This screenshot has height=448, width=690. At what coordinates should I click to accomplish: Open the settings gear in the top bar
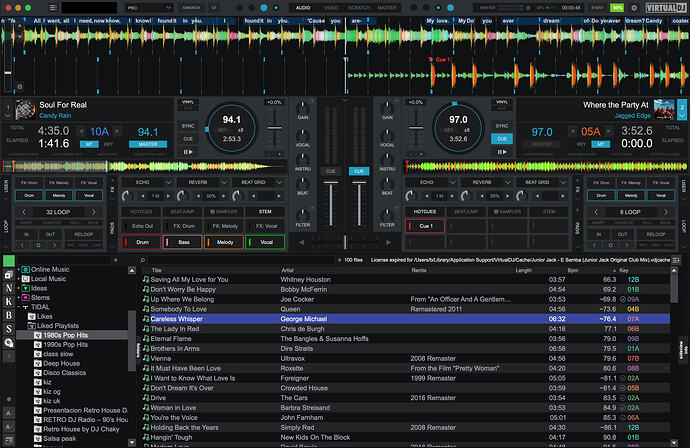click(634, 8)
